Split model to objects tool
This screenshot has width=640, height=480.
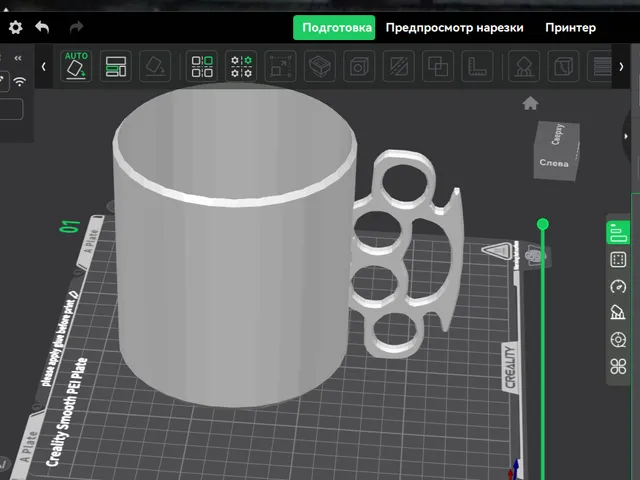coord(202,66)
